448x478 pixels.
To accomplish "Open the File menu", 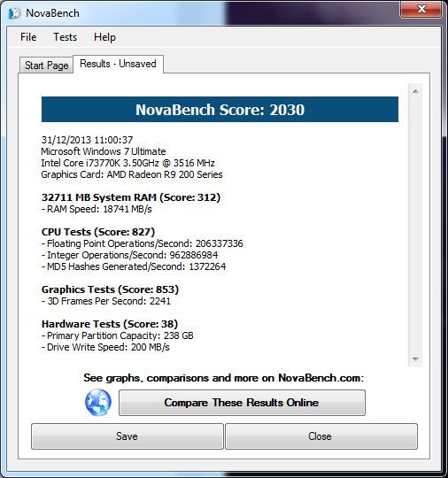I will (x=28, y=37).
